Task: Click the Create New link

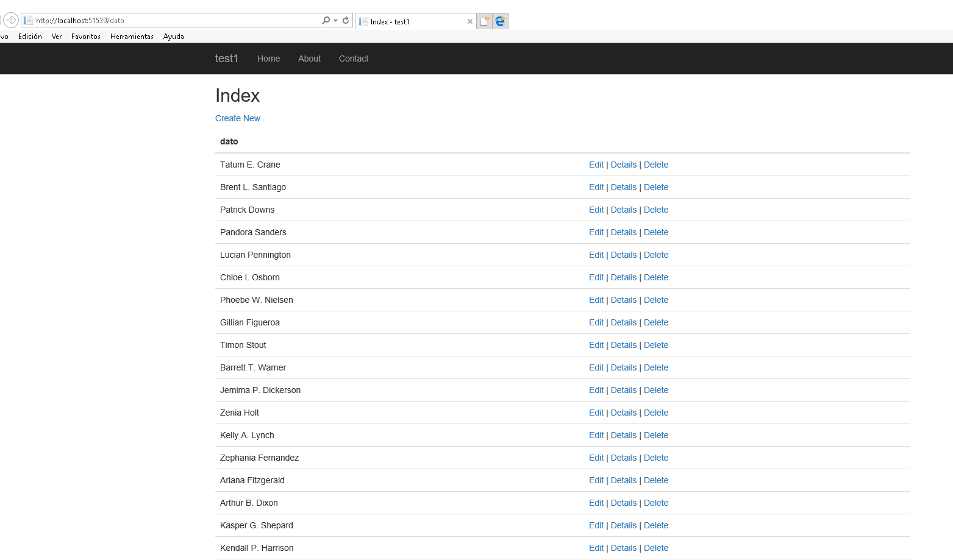Action: (x=237, y=118)
